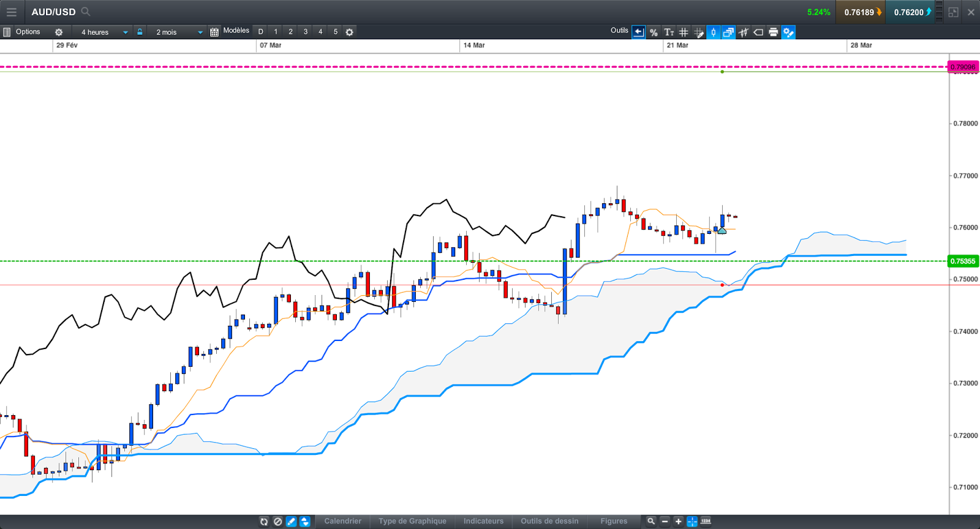Image resolution: width=980 pixels, height=529 pixels.
Task: Detach the chart with the pop-out icon
Action: point(954,12)
